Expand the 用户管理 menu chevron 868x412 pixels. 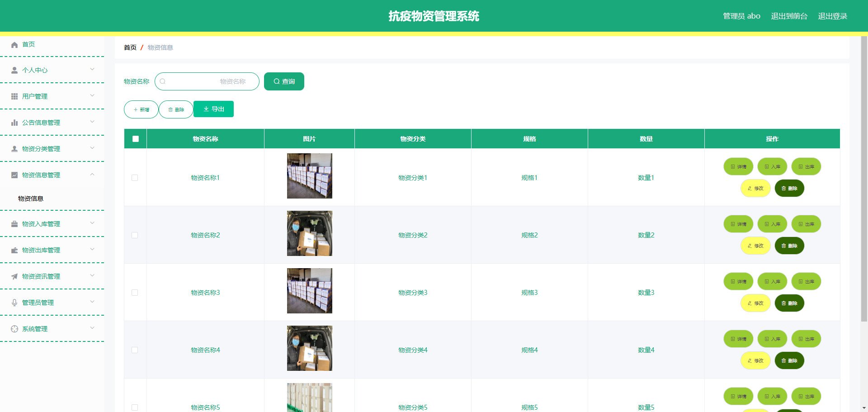pos(92,96)
